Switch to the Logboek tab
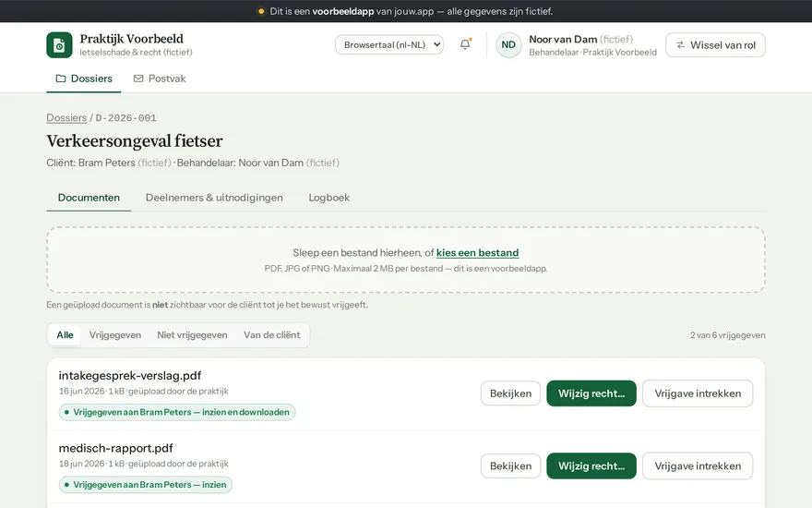 328,198
